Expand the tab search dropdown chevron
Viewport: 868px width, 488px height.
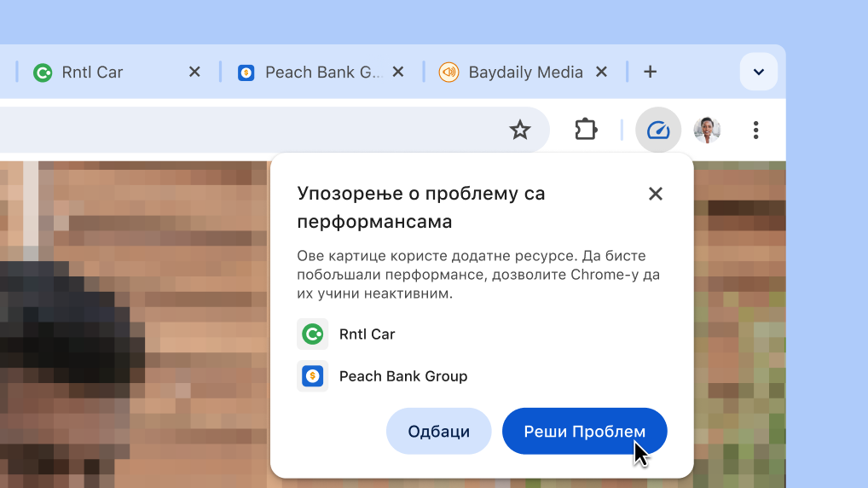758,73
